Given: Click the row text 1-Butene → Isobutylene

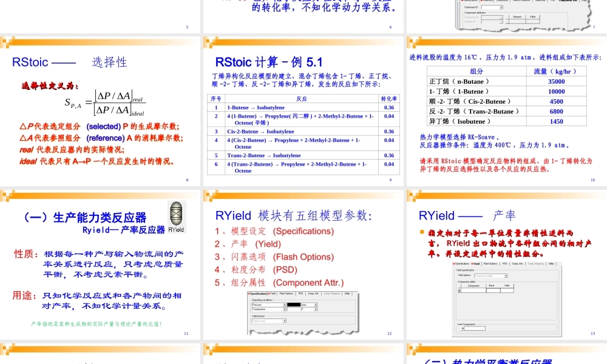Looking at the screenshot, I should tap(256, 107).
